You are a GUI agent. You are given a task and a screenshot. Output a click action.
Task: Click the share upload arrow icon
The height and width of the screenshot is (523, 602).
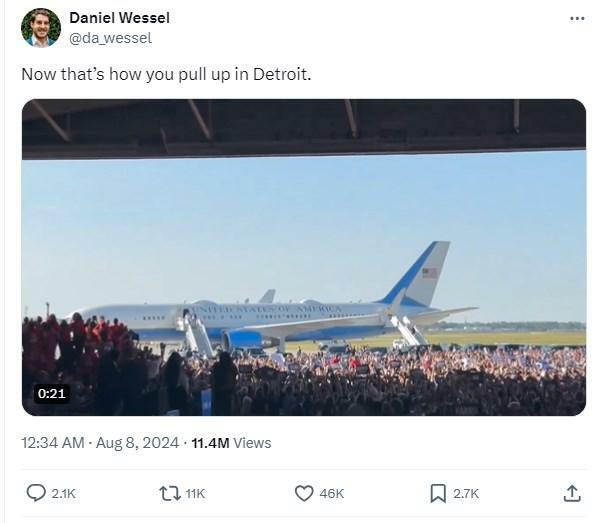pyautogui.click(x=572, y=493)
